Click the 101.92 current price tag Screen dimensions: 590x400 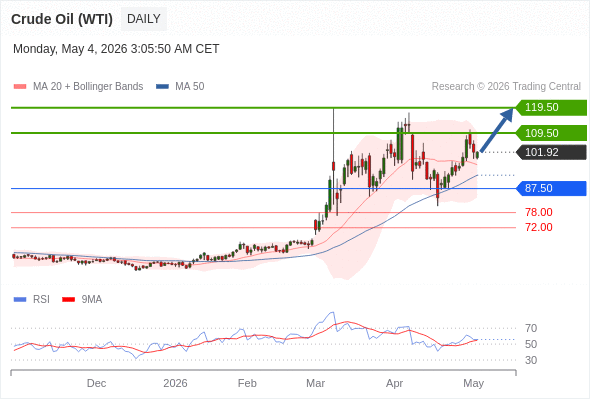[551, 152]
